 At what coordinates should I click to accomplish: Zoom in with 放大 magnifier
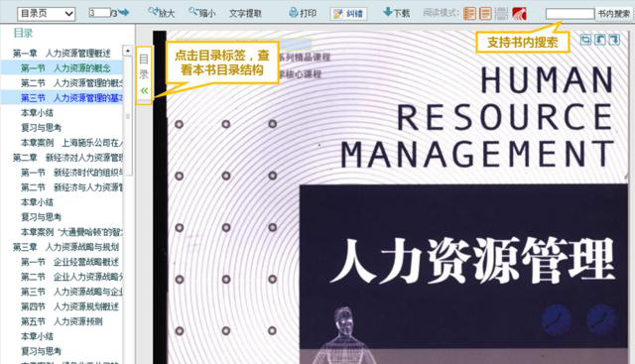[x=161, y=13]
